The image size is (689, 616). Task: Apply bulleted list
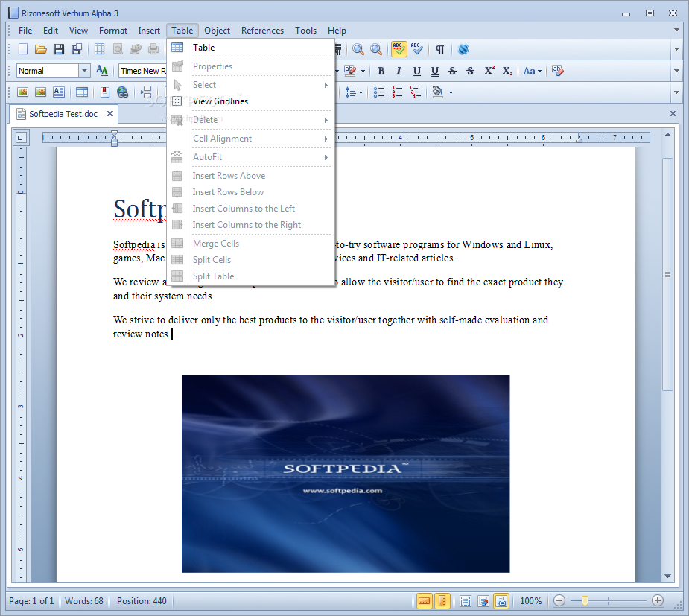(x=379, y=92)
